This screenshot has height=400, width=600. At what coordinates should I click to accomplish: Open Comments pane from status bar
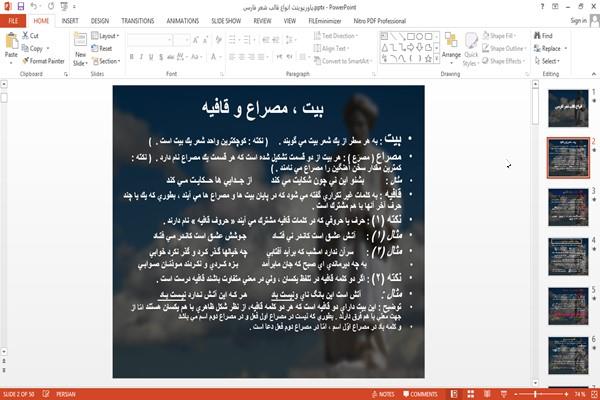tap(420, 394)
